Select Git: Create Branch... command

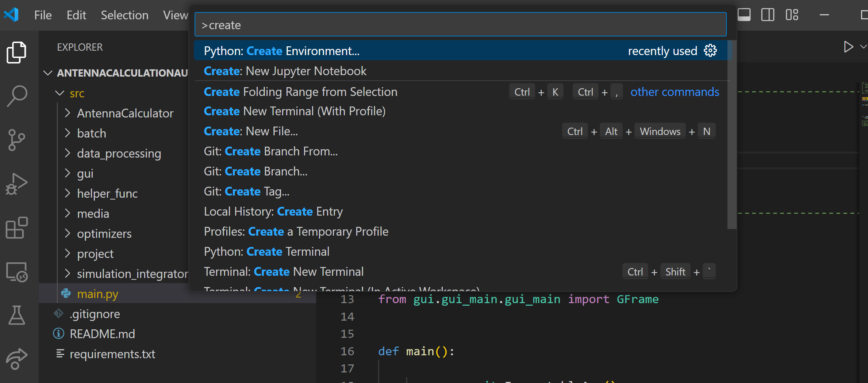coord(256,171)
